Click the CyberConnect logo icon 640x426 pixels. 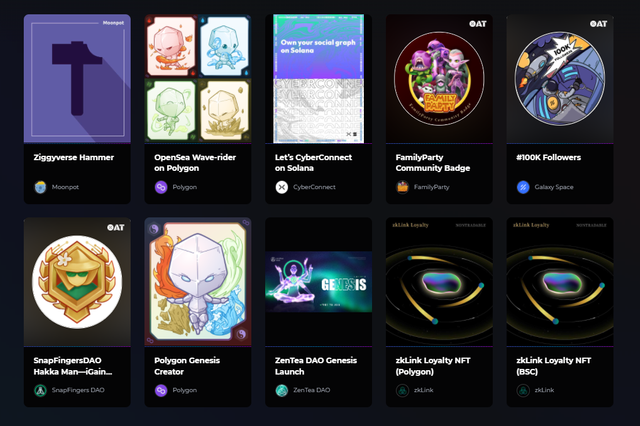[282, 187]
